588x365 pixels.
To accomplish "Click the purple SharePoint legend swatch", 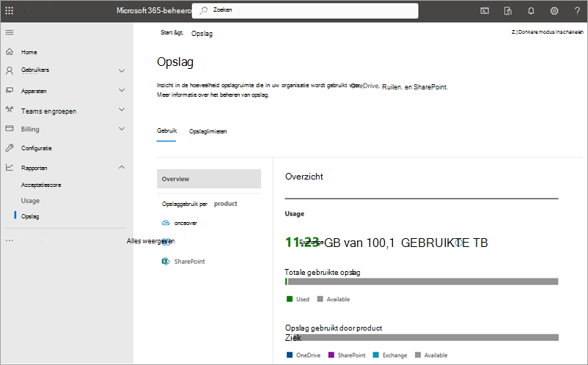I will pos(331,355).
